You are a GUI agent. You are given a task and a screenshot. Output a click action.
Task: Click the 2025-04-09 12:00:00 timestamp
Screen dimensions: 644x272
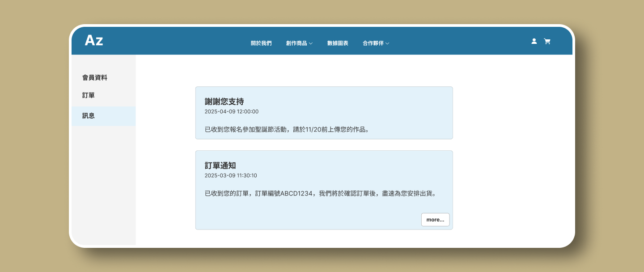coord(231,111)
